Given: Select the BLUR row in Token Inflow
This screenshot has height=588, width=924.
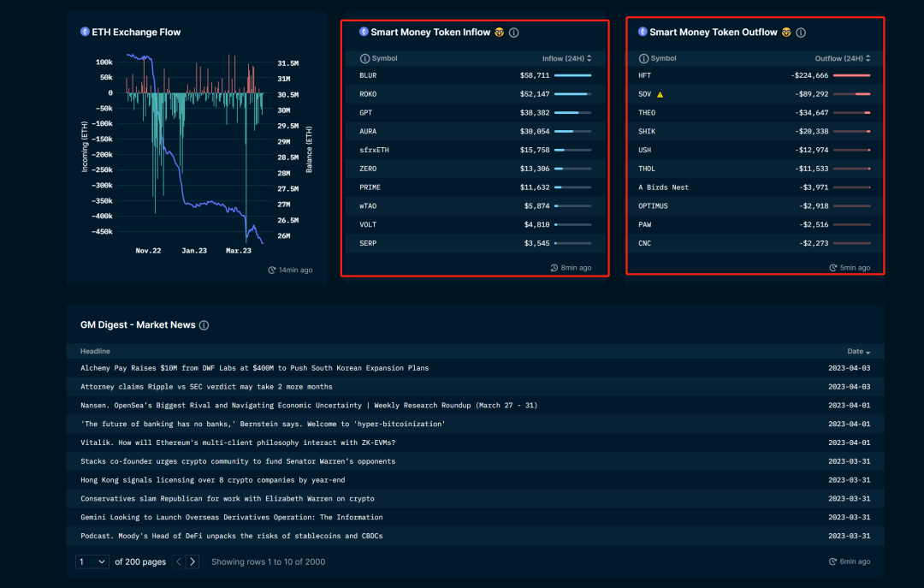Looking at the screenshot, I should pyautogui.click(x=475, y=75).
